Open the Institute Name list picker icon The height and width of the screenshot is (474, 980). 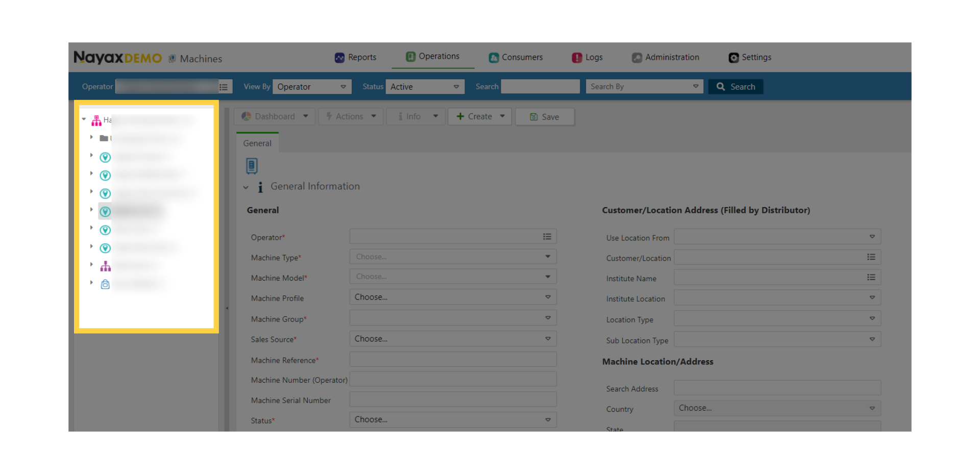[871, 278]
